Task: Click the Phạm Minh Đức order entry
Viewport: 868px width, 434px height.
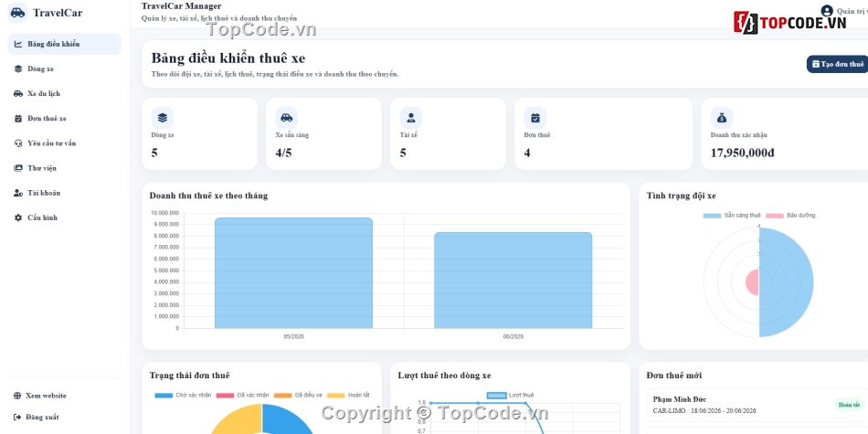Action: 757,405
